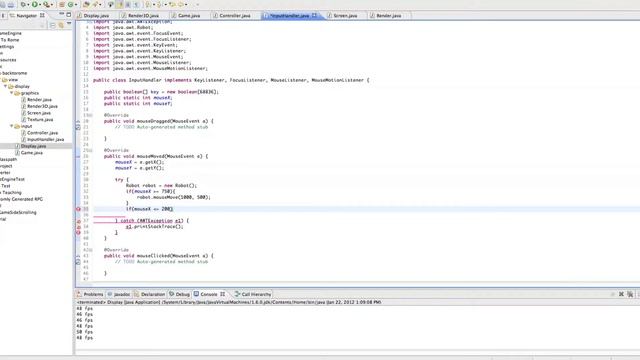Toggle Mark Occurrences highlighted toolbar icon
The width and height of the screenshot is (640, 360).
click(120, 4)
